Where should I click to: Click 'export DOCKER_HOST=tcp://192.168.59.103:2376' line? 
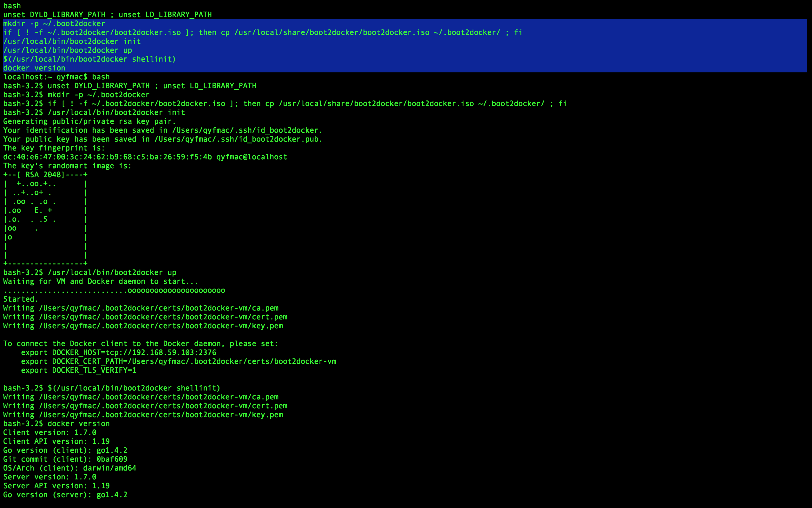click(118, 352)
